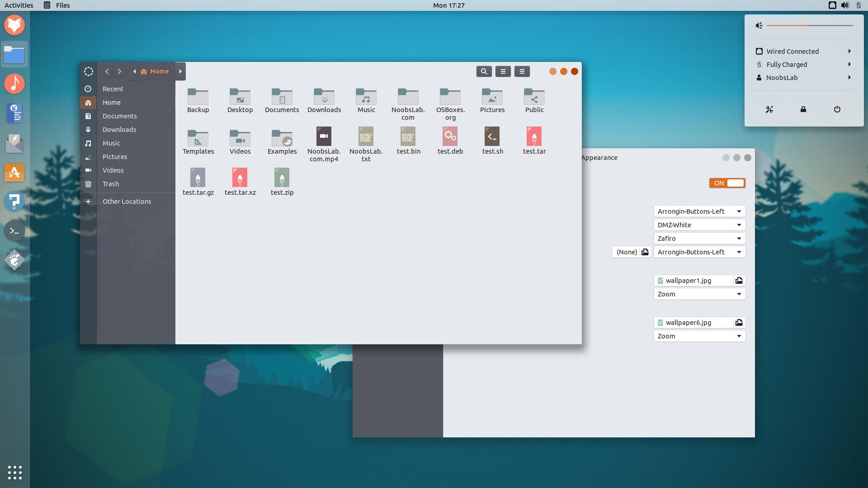Select Documents in Files sidebar
The image size is (868, 488).
128,116
